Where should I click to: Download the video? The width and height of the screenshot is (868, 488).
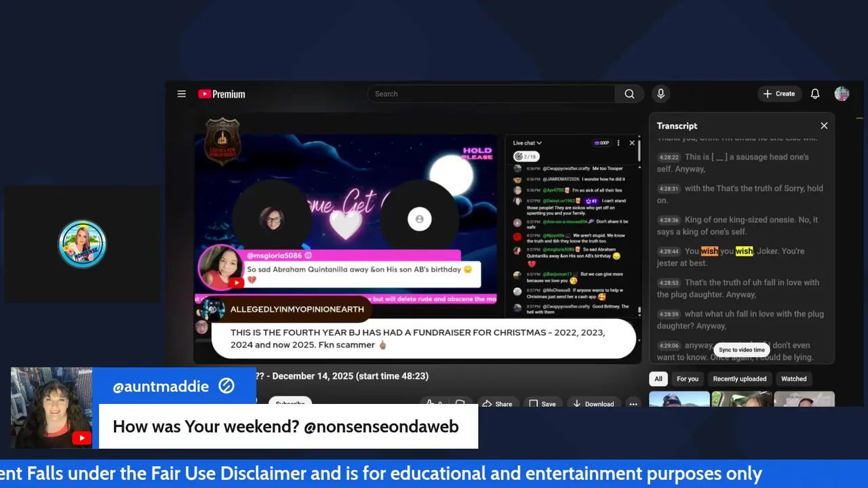pos(593,403)
